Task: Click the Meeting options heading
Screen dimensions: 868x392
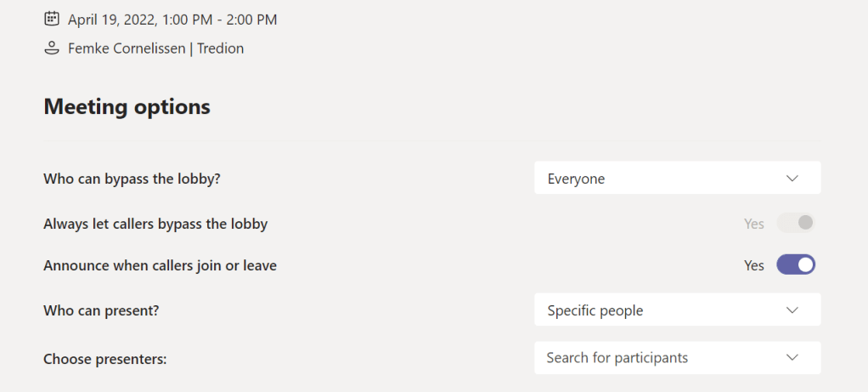Action: tap(127, 107)
